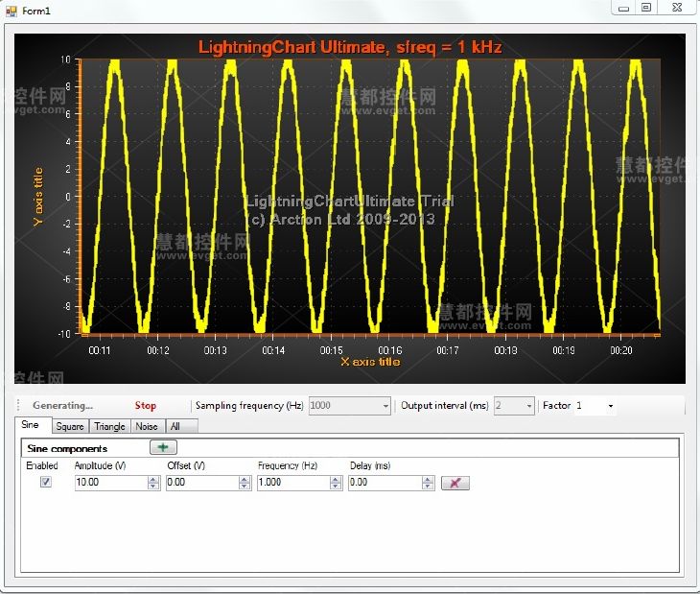Click the 'X axis title' label
The image size is (700, 594).
[370, 362]
